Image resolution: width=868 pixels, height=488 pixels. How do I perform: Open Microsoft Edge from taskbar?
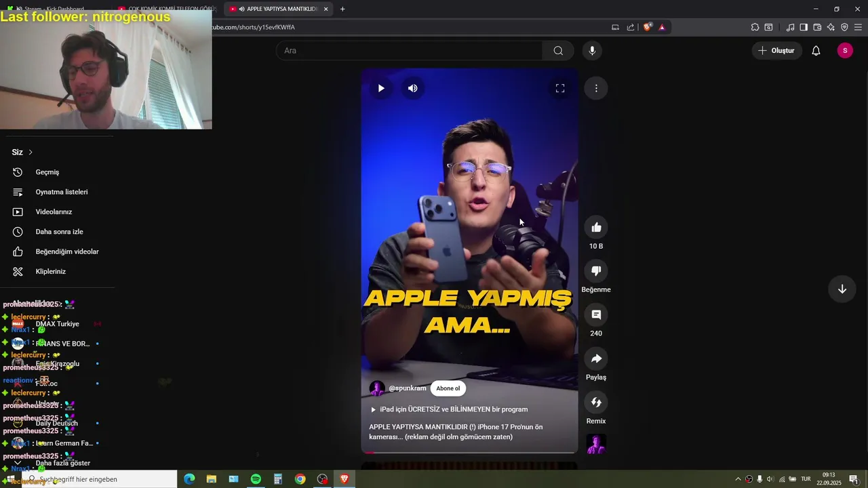coord(189,479)
